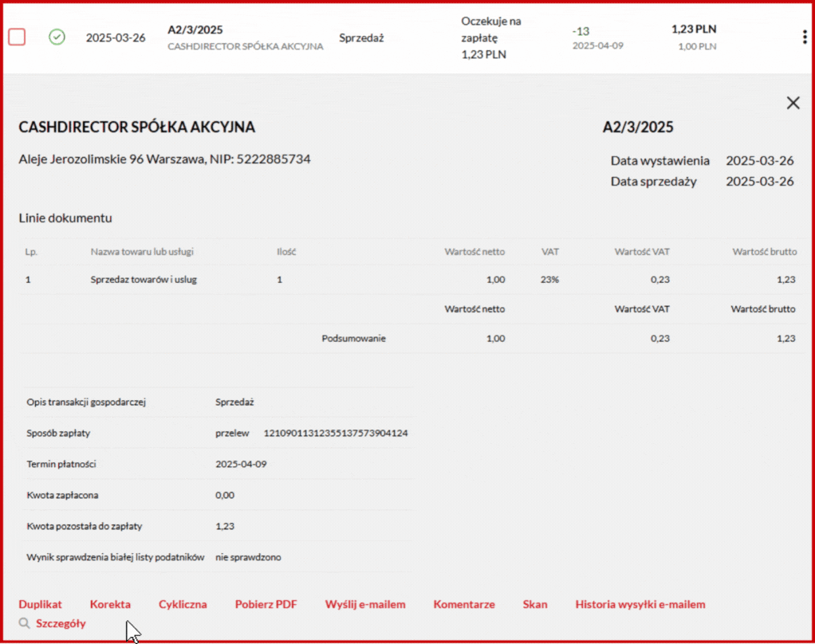Click the Data sprzedaży label
The height and width of the screenshot is (644, 815).
(653, 181)
